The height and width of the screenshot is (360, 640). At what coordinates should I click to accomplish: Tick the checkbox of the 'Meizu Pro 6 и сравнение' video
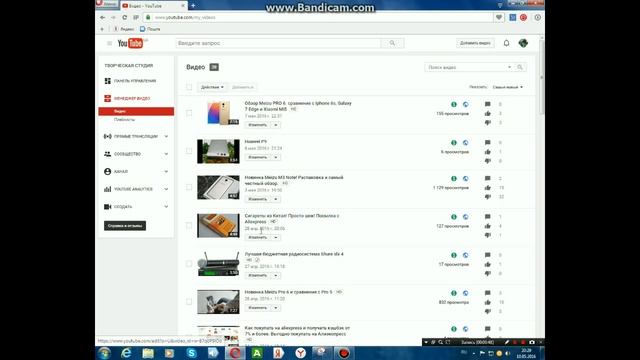coord(189,302)
